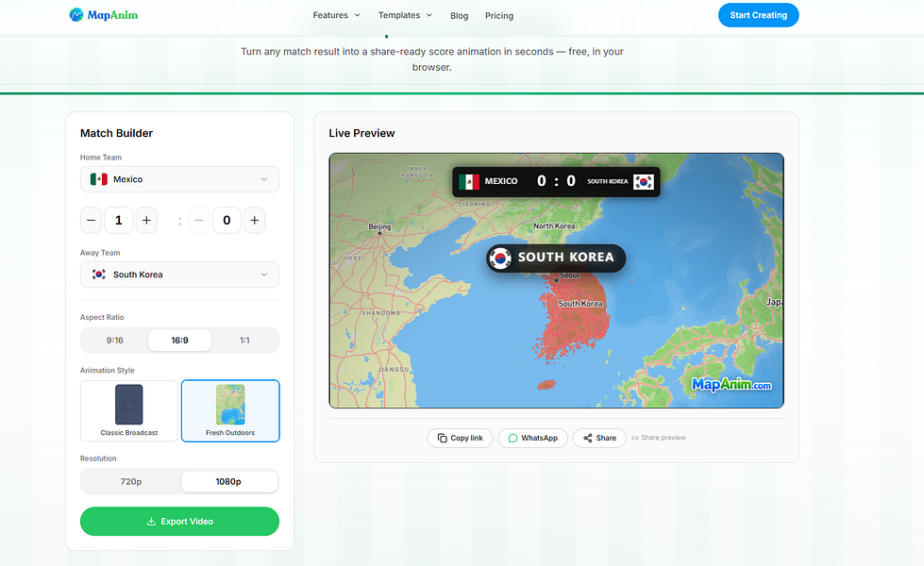Viewport: 924px width, 566px height.
Task: Click the Live Preview heading
Action: coord(361,133)
